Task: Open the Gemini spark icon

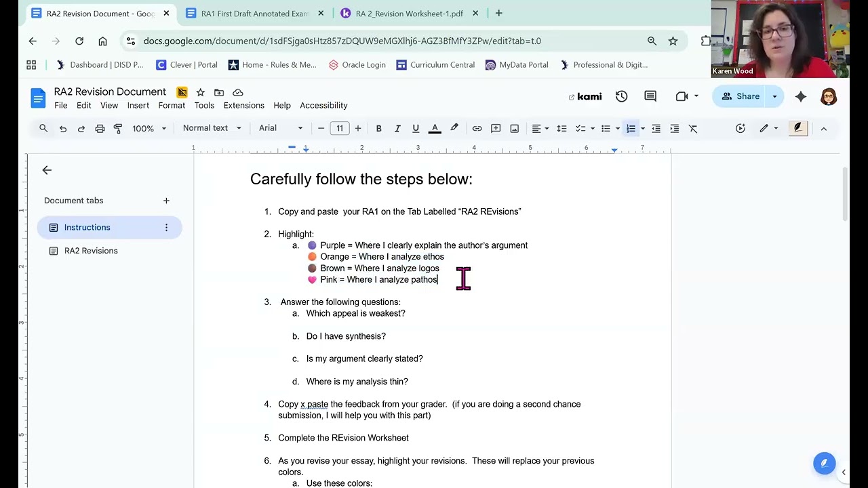Action: [x=801, y=96]
